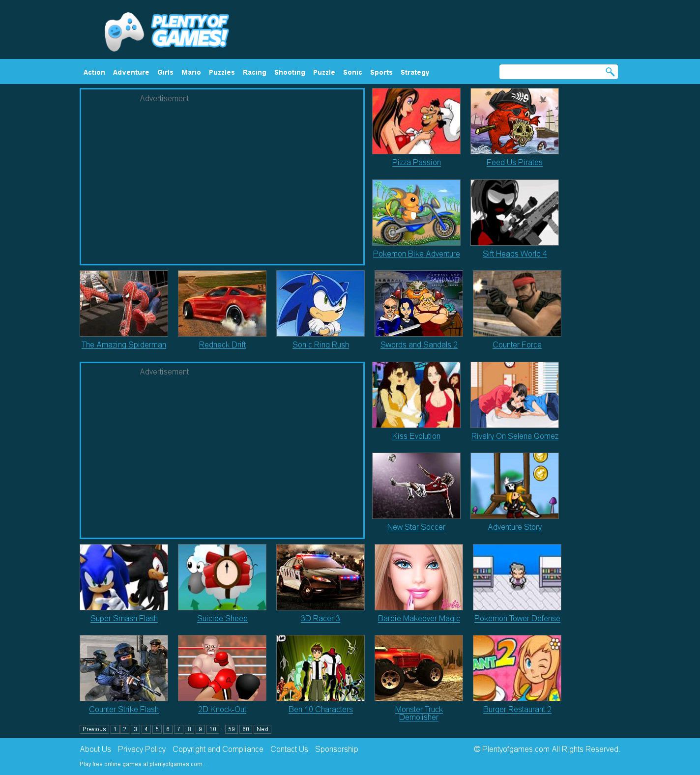Click the Redneck Drift title link
The image size is (700, 775).
[x=222, y=345]
